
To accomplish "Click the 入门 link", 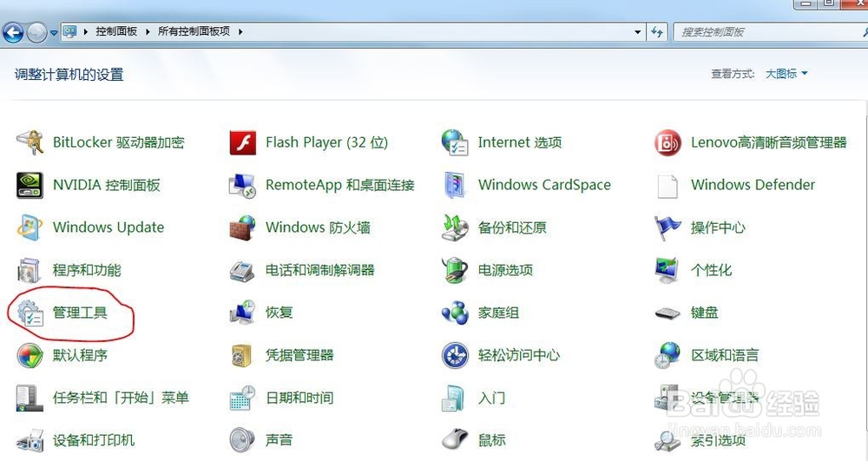I will [491, 398].
